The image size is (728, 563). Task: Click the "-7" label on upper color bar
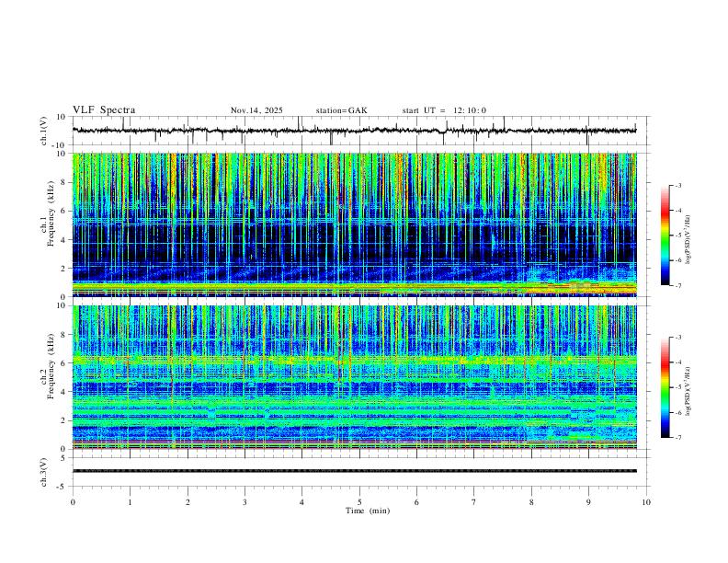pos(678,285)
